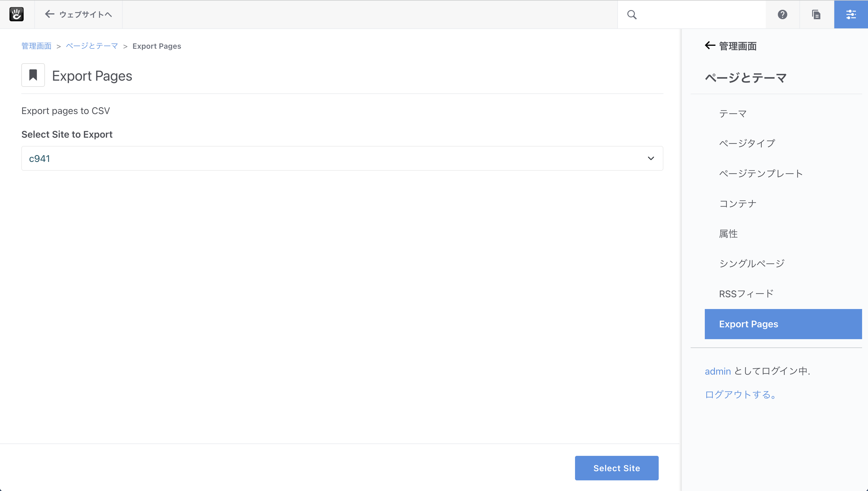868x491 pixels.
Task: Open the pages sitemap icon
Action: pyautogui.click(x=816, y=14)
